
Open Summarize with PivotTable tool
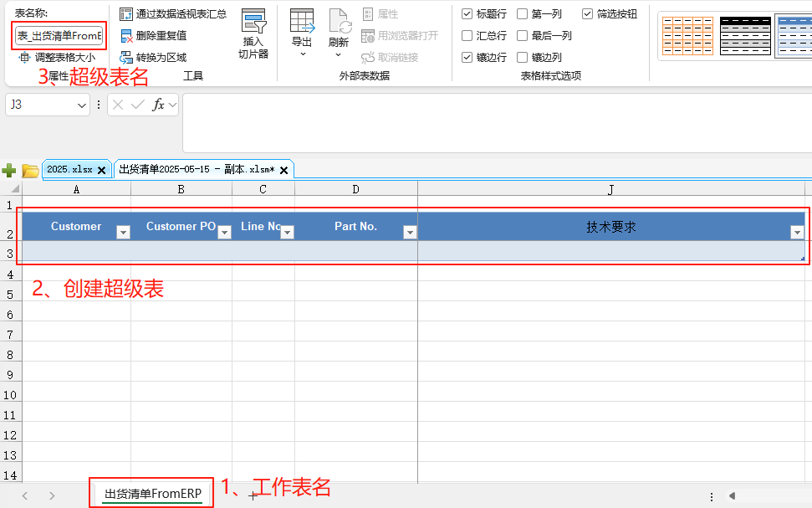pos(173,14)
